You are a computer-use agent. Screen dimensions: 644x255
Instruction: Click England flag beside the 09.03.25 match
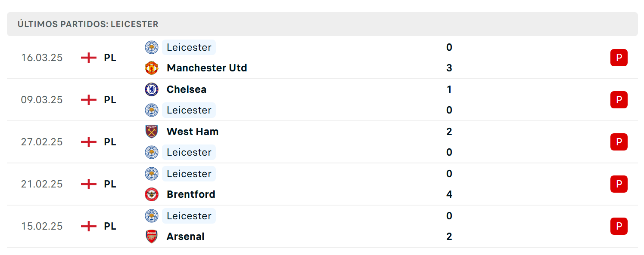(x=89, y=100)
